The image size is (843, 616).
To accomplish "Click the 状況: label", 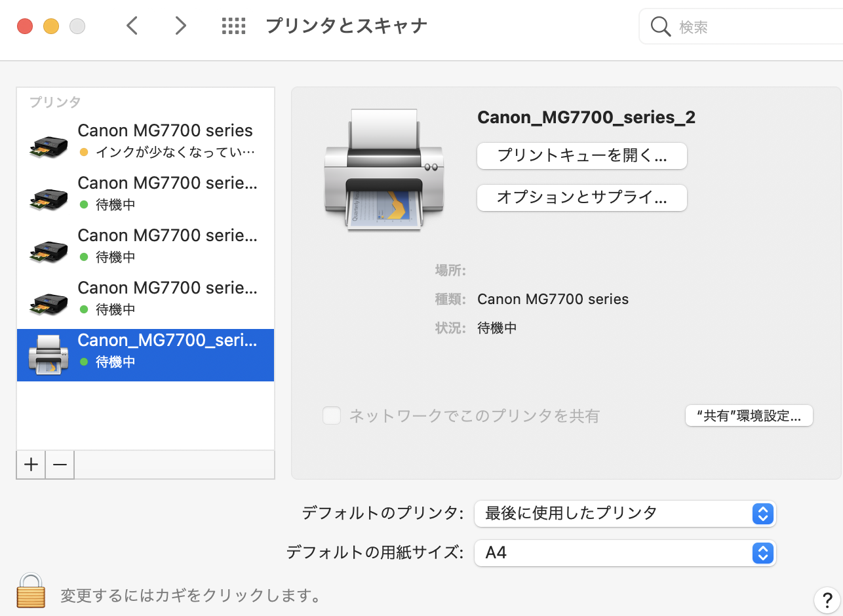I will 450,328.
